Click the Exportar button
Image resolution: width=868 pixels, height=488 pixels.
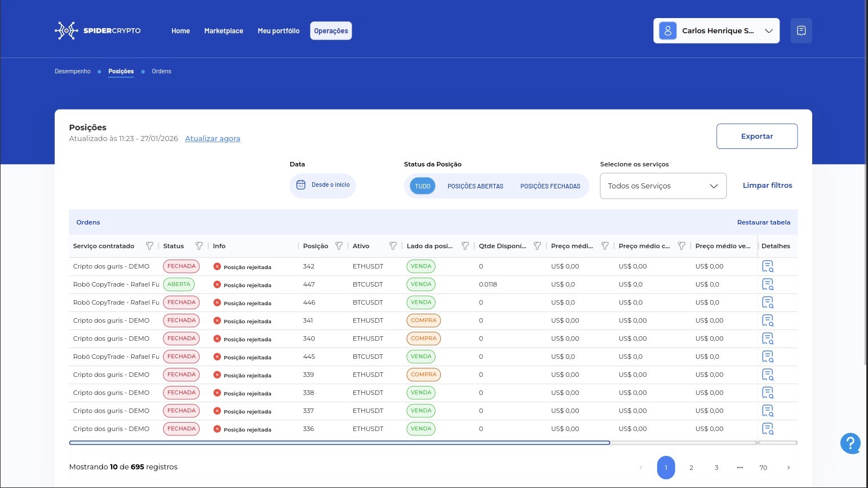click(757, 137)
